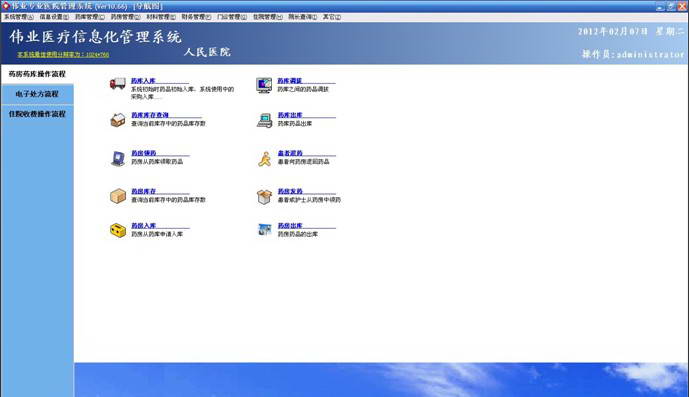Click the 患者向药房退回药品 description text

click(303, 162)
